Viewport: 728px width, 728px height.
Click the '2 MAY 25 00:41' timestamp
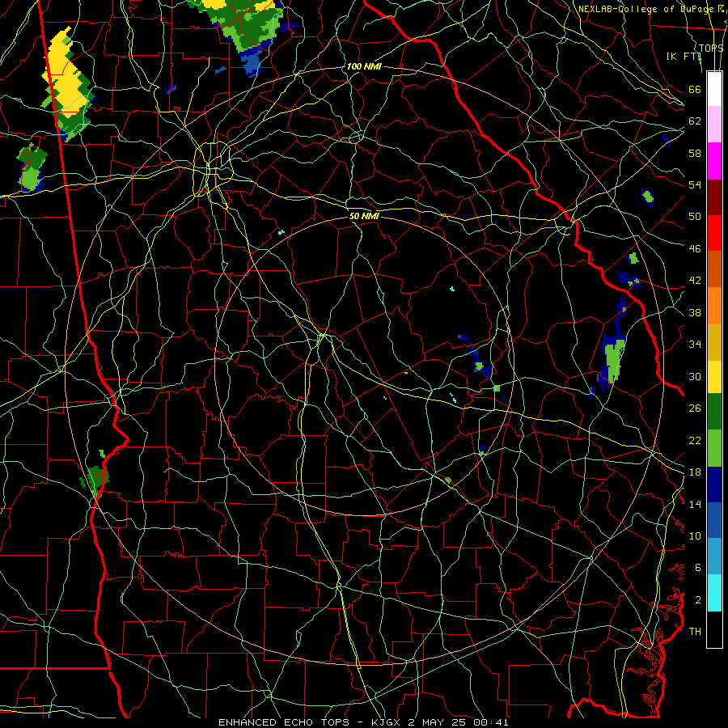pos(459,722)
